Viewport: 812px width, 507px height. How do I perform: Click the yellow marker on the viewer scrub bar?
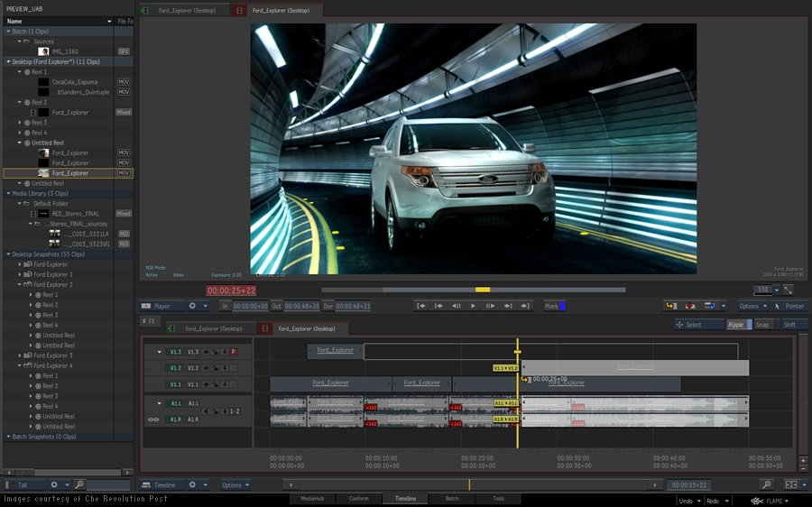483,290
